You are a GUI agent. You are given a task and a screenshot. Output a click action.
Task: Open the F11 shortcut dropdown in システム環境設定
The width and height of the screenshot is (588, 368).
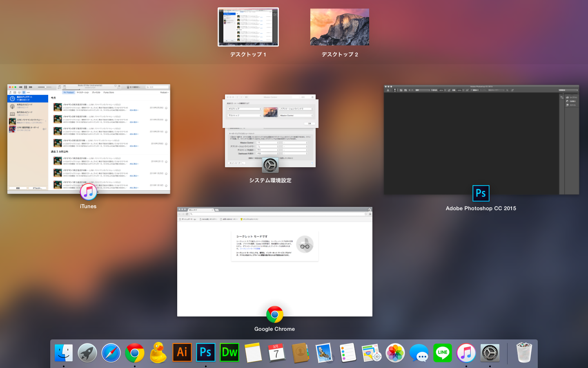[267, 150]
